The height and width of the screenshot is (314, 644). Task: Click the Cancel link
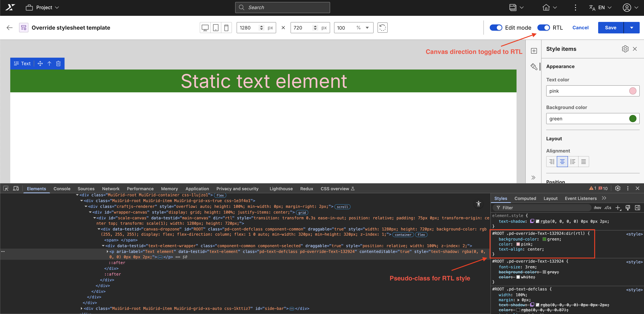point(580,28)
